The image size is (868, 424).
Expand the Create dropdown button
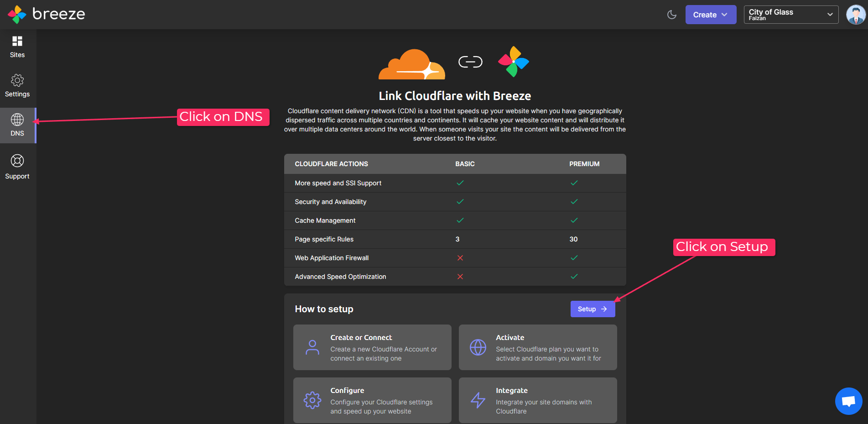click(711, 15)
